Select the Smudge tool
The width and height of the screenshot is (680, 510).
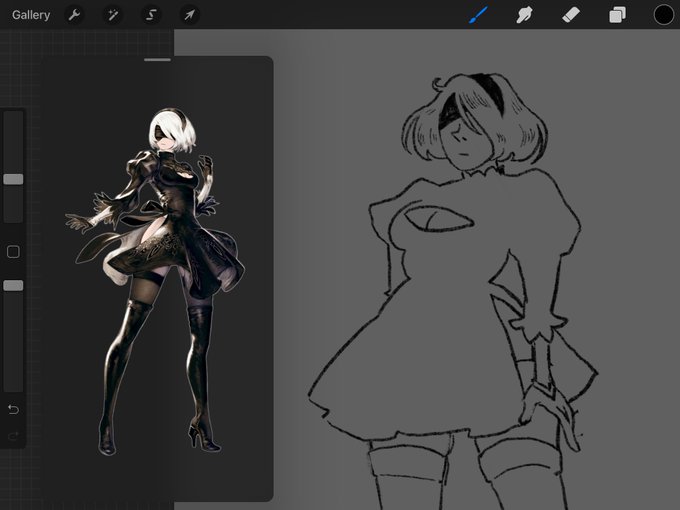pyautogui.click(x=524, y=15)
